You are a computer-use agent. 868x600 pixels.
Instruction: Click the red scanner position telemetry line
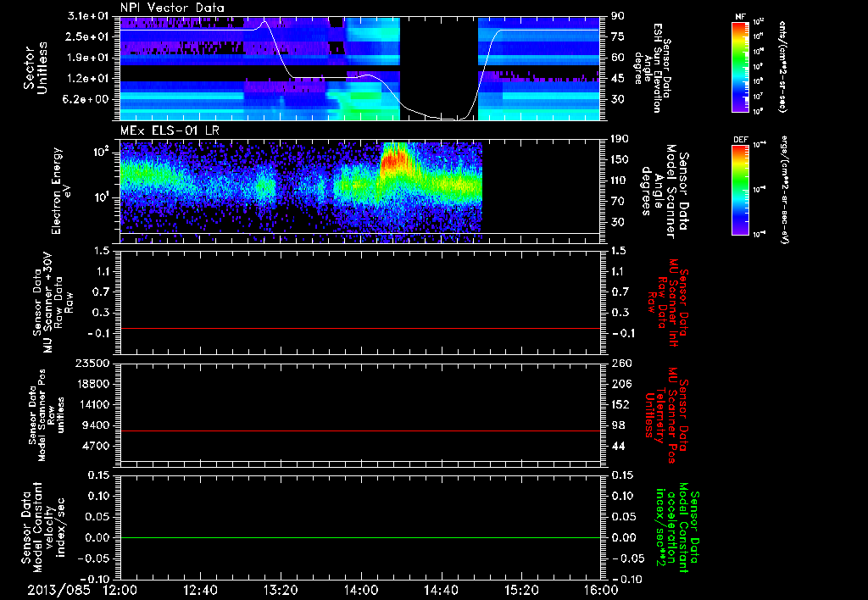point(359,431)
